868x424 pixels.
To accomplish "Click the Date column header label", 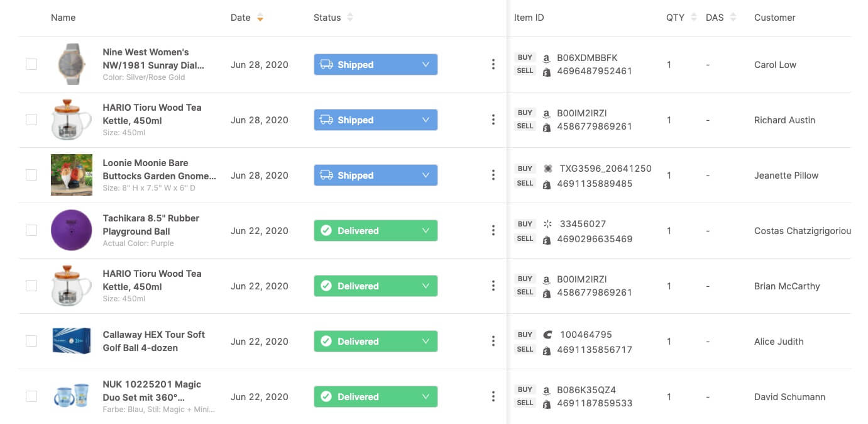I will (241, 18).
